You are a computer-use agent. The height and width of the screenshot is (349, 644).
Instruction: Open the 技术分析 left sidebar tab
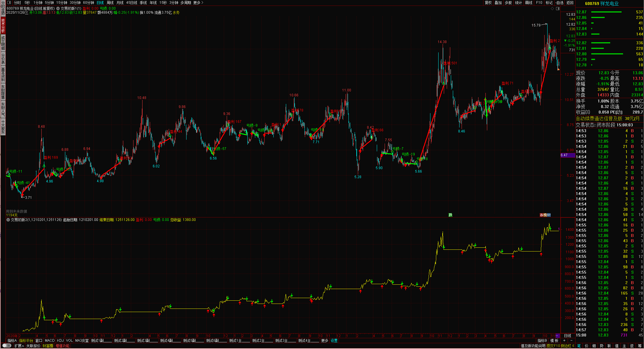[3, 25]
